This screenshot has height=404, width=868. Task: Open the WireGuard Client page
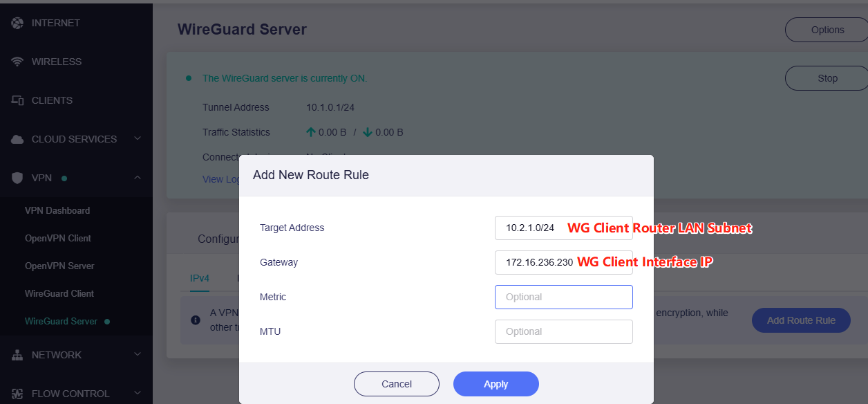(x=59, y=293)
